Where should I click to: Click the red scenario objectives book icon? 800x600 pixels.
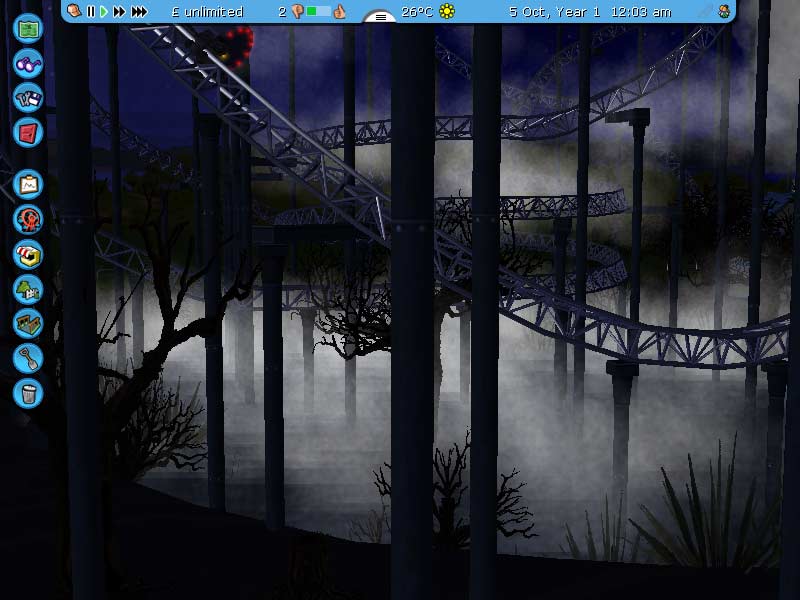(28, 133)
